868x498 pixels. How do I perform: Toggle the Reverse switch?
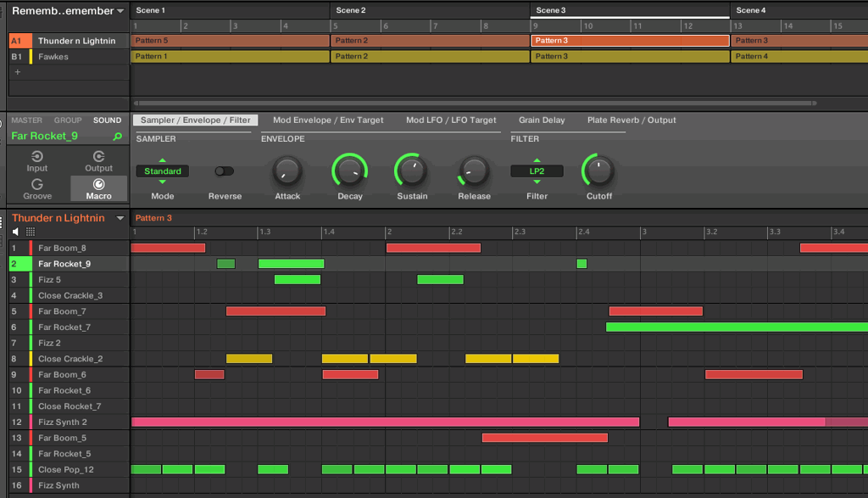[x=224, y=171]
